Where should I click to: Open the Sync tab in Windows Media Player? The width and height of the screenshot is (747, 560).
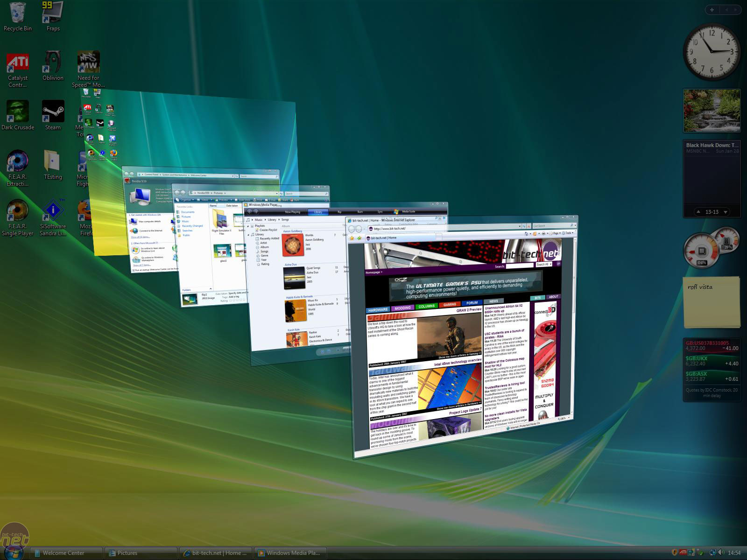pos(380,212)
